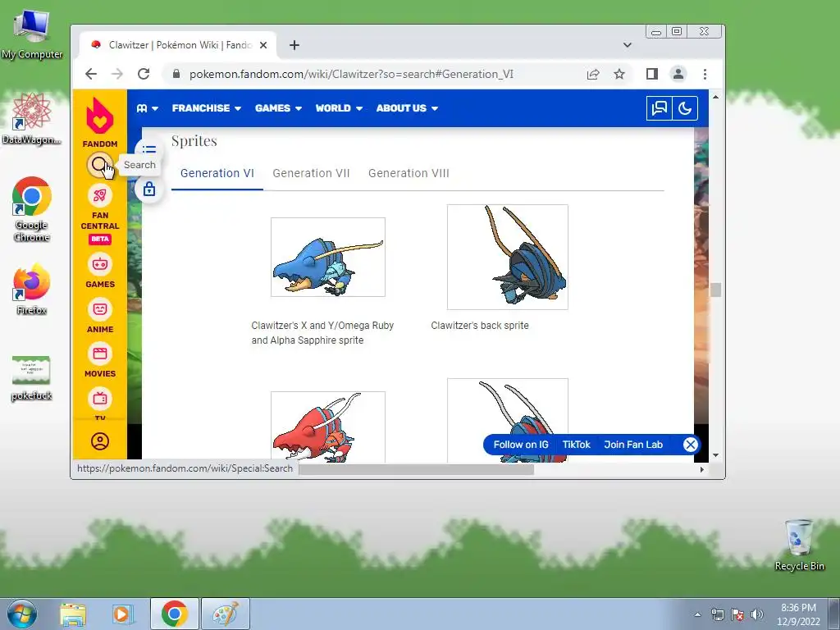This screenshot has width=840, height=630.
Task: Toggle dark mode moon icon
Action: point(685,108)
